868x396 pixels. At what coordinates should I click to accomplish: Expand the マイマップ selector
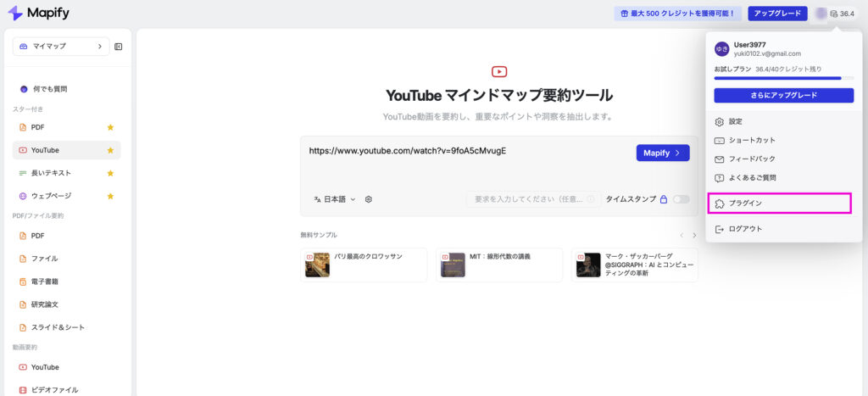(61, 47)
